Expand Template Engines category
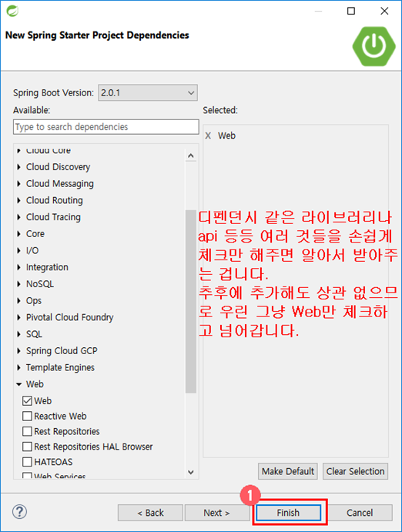The image size is (402, 532). click(x=19, y=367)
